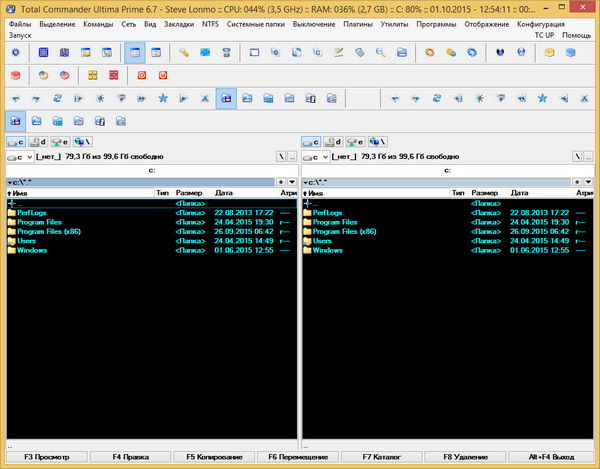This screenshot has height=469, width=600.
Task: Click the red grid icon in the second toolbar row
Action: [x=113, y=75]
